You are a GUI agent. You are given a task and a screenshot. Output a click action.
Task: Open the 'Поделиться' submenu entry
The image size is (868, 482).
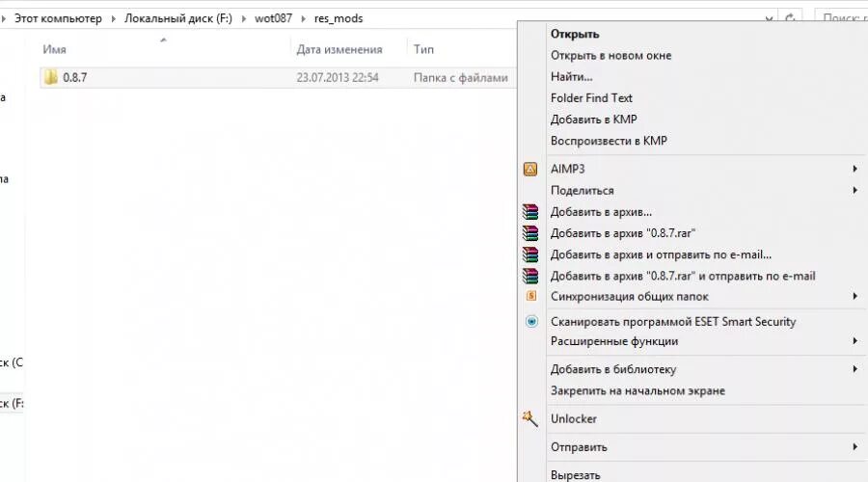[x=582, y=190]
